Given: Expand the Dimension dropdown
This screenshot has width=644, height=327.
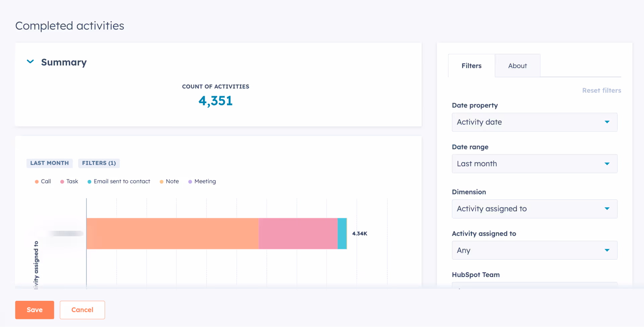Looking at the screenshot, I should (x=534, y=208).
